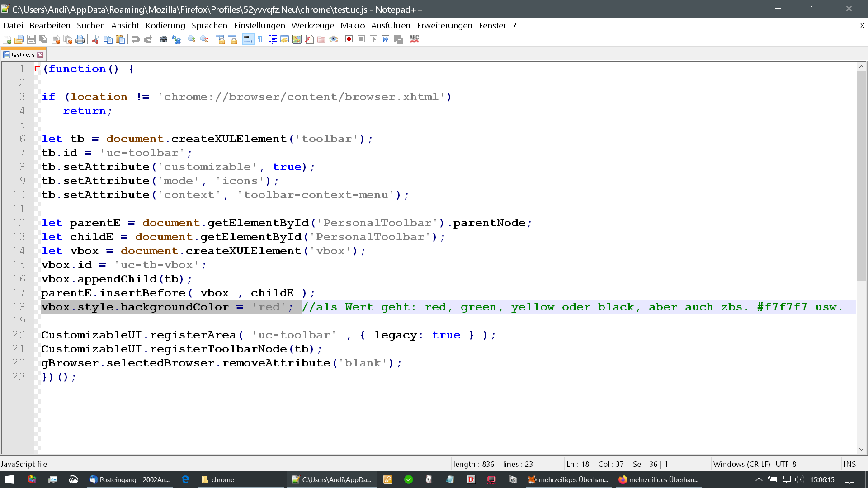Click the New file toolbar icon

(7, 39)
